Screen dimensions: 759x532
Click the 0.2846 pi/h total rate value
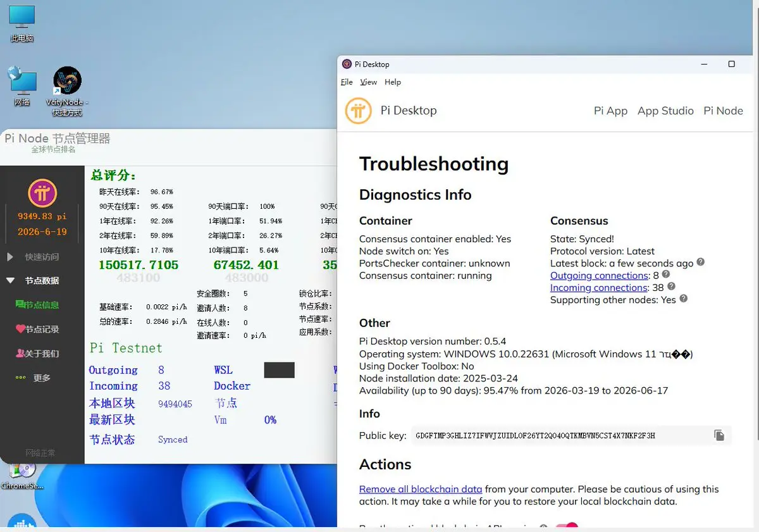(x=166, y=322)
